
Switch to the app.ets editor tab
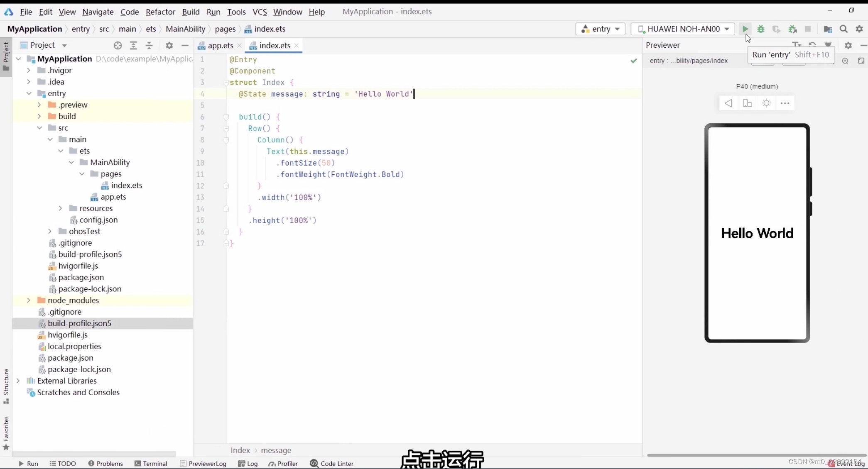pos(220,46)
